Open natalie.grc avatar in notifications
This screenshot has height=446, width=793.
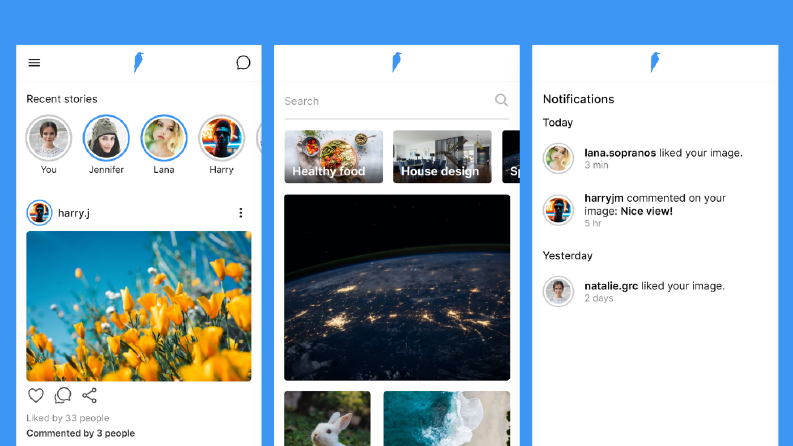tap(558, 291)
